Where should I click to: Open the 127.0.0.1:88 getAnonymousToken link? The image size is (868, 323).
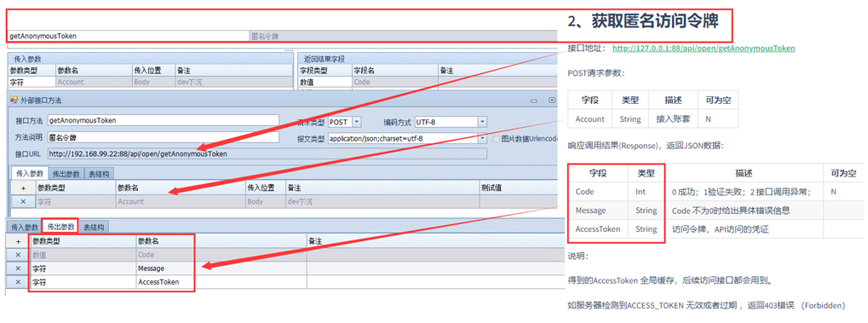(704, 49)
